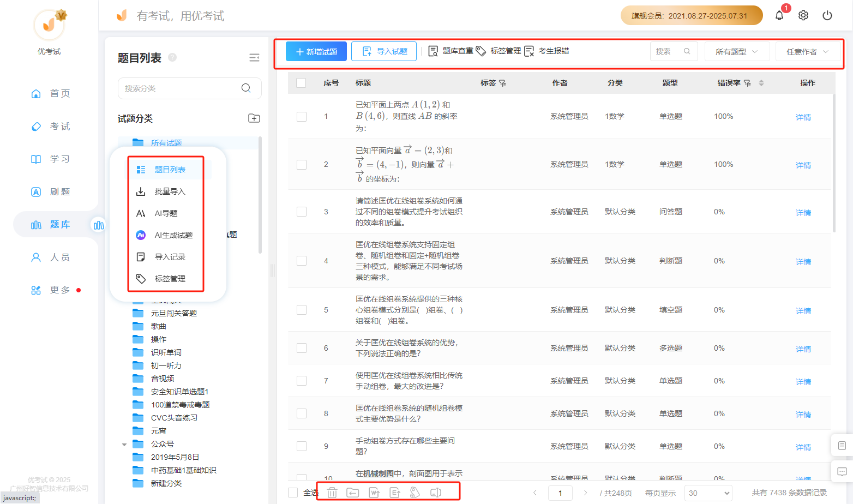Screen dimensions: 853x504
Task: Open 人员 in the sidebar
Action: 50,257
